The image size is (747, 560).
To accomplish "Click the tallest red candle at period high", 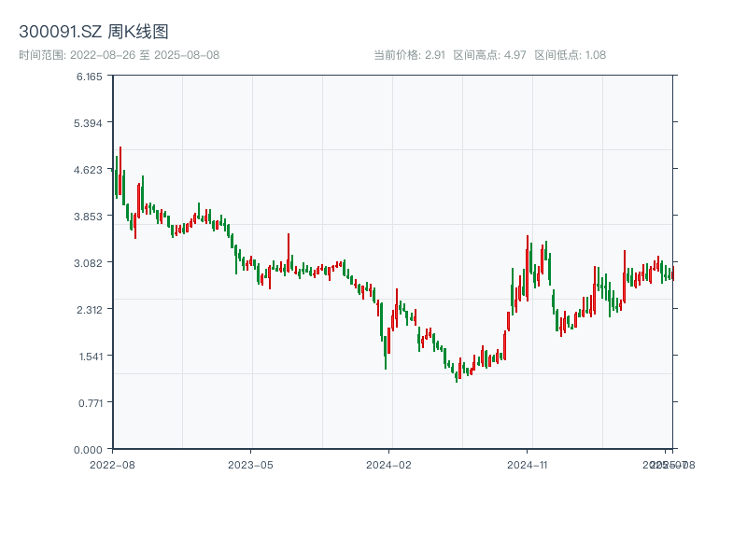I will [x=120, y=173].
